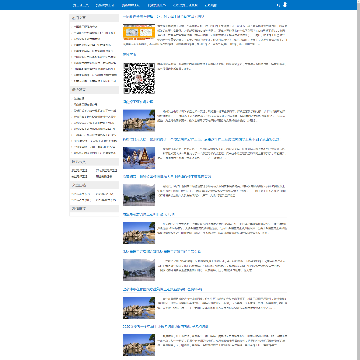Click the small icon beside the header's last icon
The image size is (360, 360).
click(278, 5)
